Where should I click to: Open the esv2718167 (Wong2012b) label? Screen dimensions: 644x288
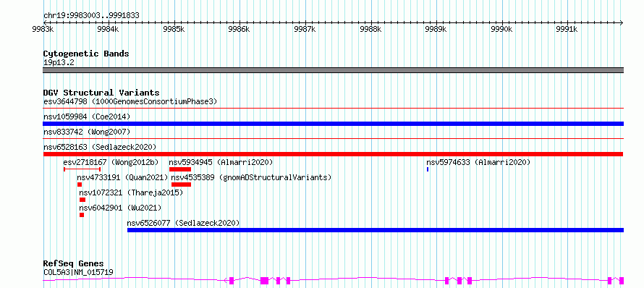(x=111, y=162)
